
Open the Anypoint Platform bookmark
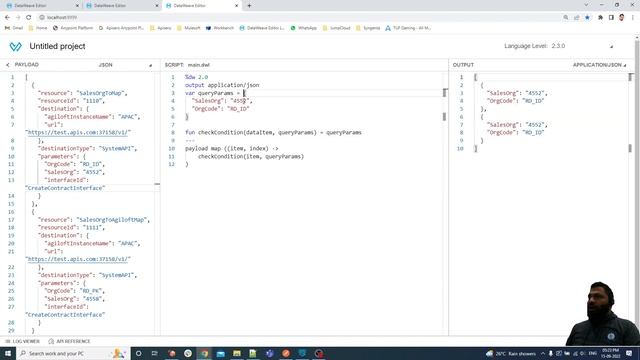point(73,28)
